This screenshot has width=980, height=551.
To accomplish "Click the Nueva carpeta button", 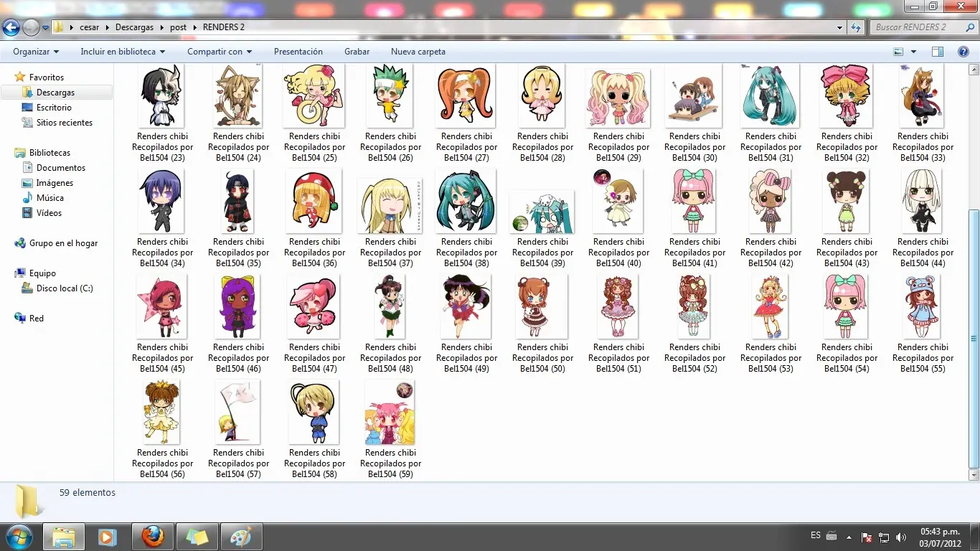I will pyautogui.click(x=418, y=52).
